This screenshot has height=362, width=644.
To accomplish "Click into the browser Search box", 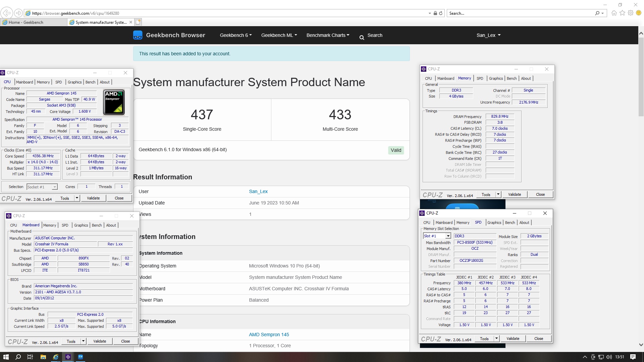I will tap(521, 13).
